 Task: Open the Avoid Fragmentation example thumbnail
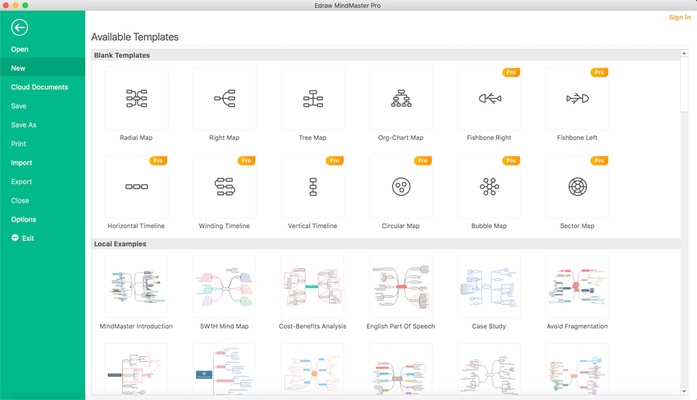click(577, 287)
